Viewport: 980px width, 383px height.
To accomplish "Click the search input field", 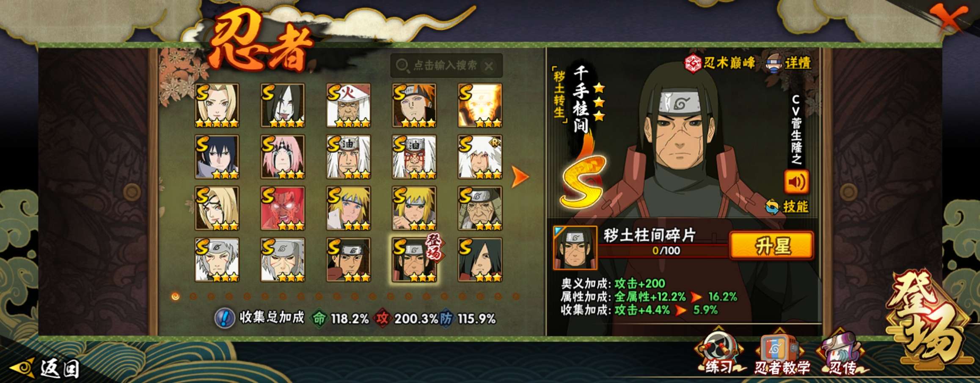I will [x=446, y=66].
